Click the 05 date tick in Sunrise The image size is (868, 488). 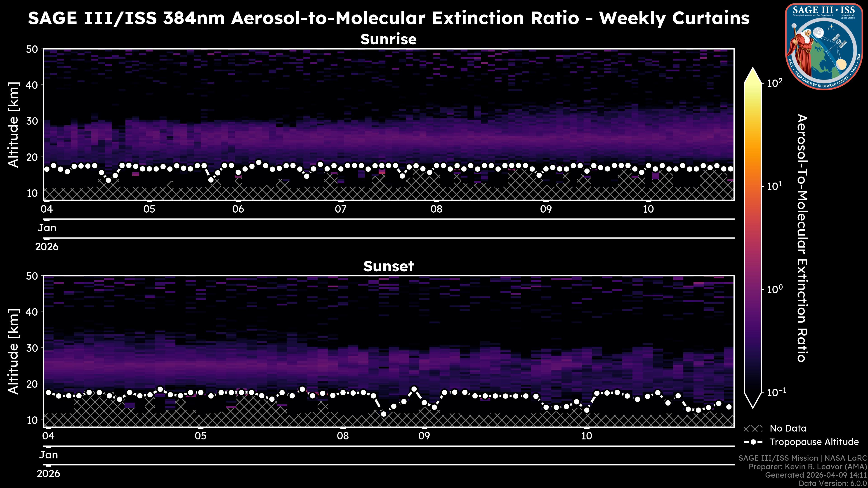149,209
